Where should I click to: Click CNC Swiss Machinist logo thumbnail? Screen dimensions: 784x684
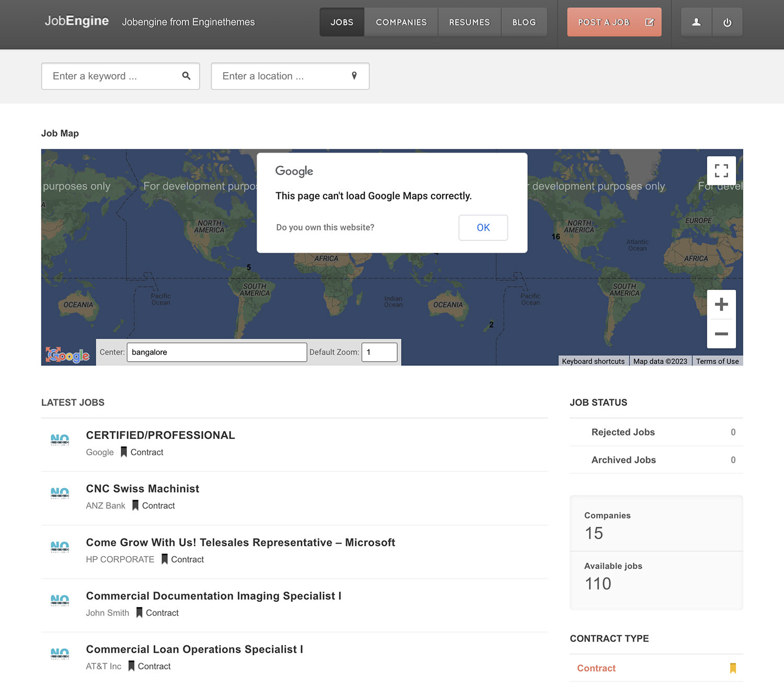(60, 493)
